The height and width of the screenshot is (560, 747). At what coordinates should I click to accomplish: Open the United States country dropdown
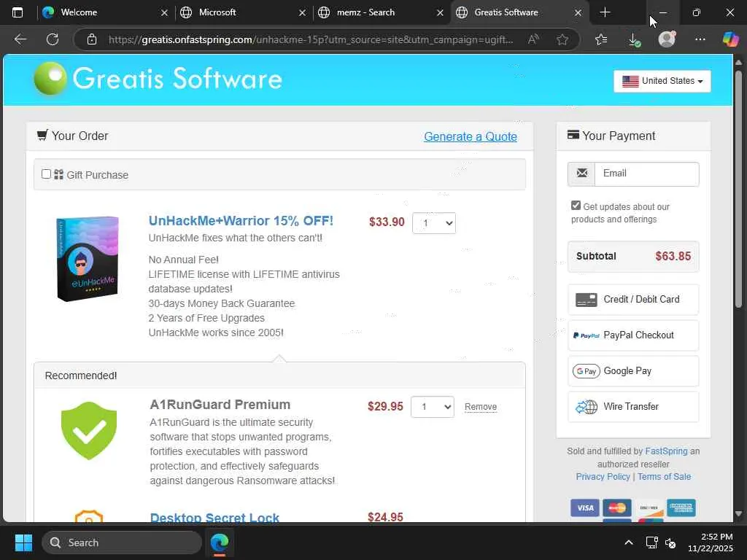(662, 81)
